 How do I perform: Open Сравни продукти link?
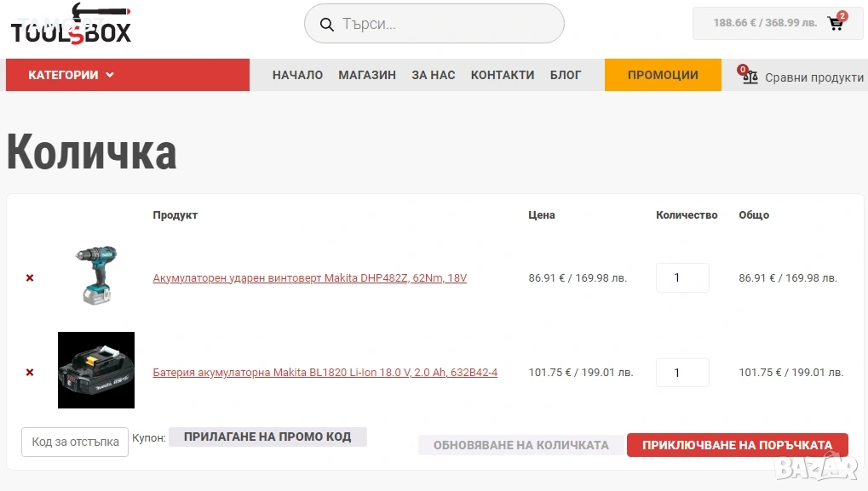(x=813, y=77)
